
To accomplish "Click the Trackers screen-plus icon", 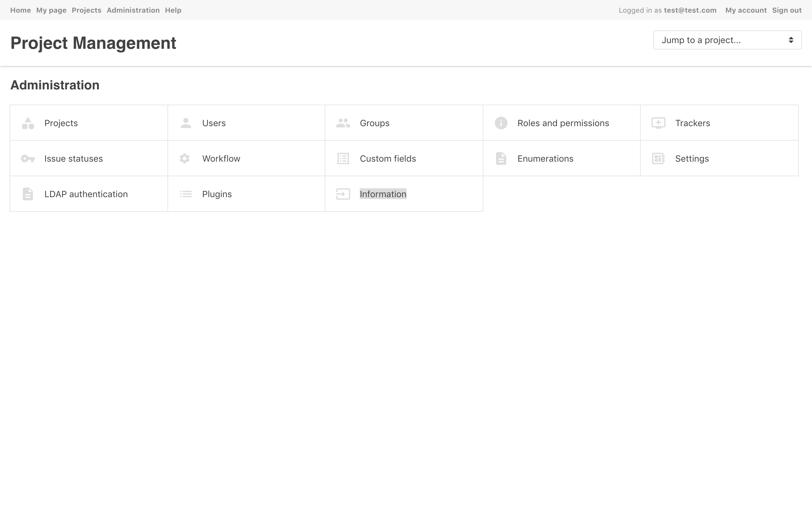I will [x=658, y=123].
